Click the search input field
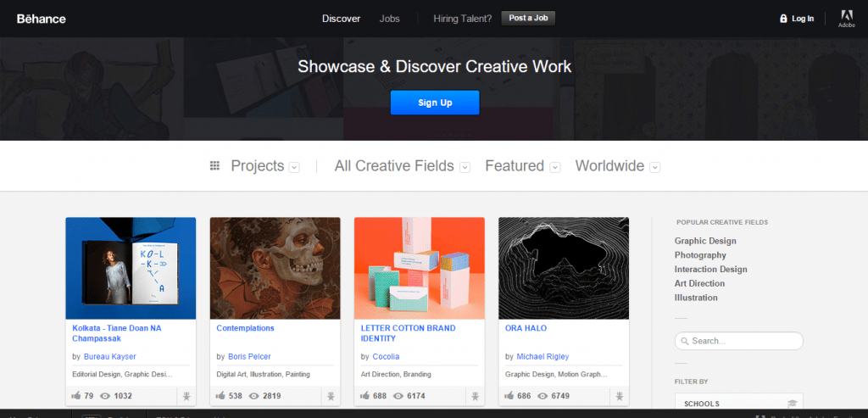The width and height of the screenshot is (868, 418). (x=739, y=341)
